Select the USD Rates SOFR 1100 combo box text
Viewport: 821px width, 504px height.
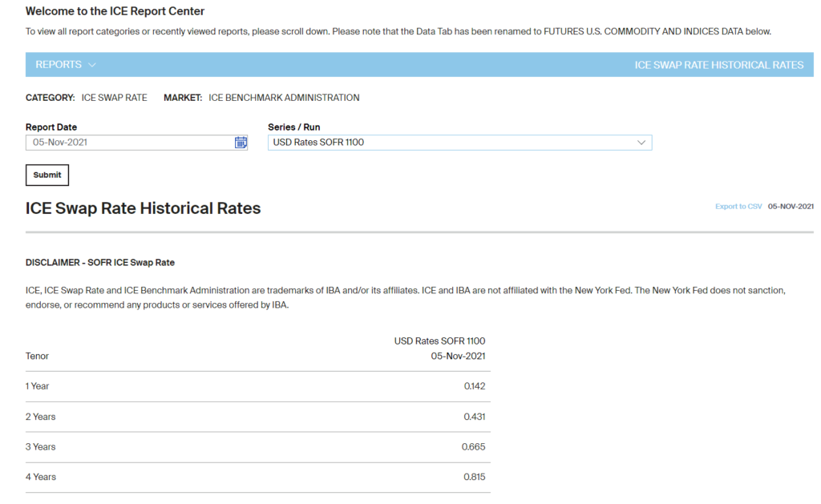(x=318, y=143)
